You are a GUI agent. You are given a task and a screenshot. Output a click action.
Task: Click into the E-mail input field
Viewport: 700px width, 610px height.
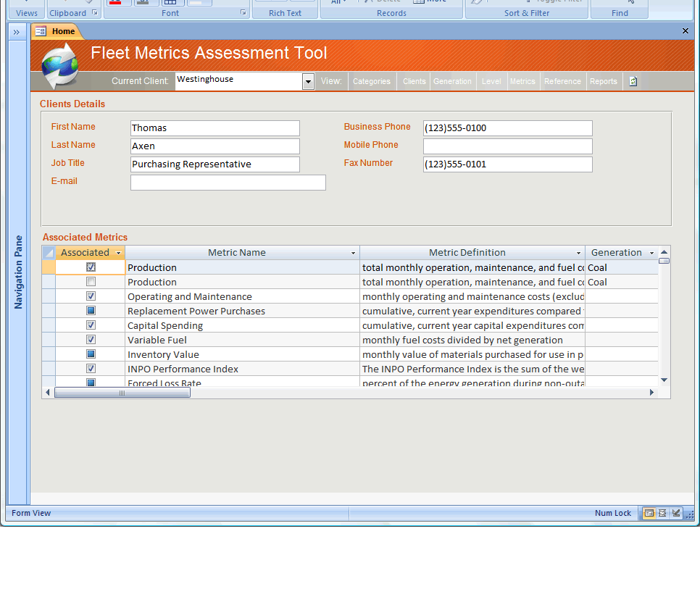click(x=228, y=183)
